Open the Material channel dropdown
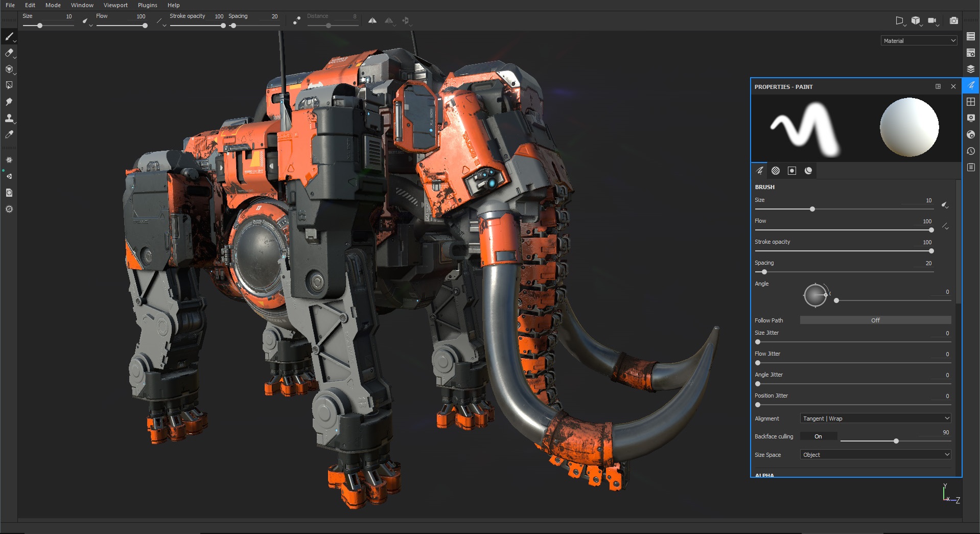The width and height of the screenshot is (980, 534). click(x=919, y=40)
